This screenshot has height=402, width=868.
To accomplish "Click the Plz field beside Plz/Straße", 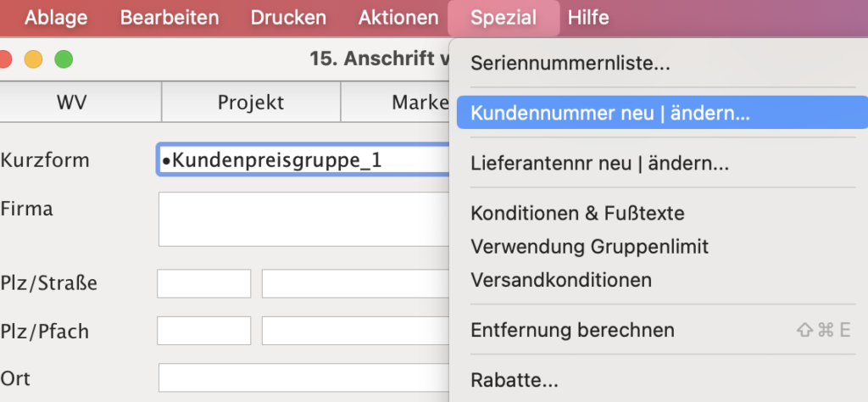I will coord(203,283).
